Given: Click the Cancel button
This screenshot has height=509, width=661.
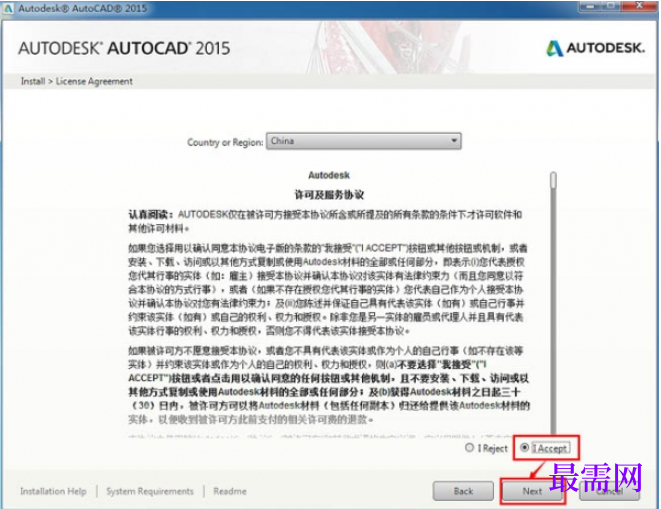Looking at the screenshot, I should coord(610,491).
